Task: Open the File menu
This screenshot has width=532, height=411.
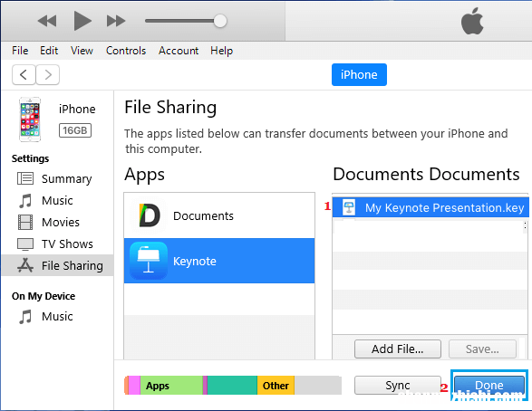Action: point(20,51)
